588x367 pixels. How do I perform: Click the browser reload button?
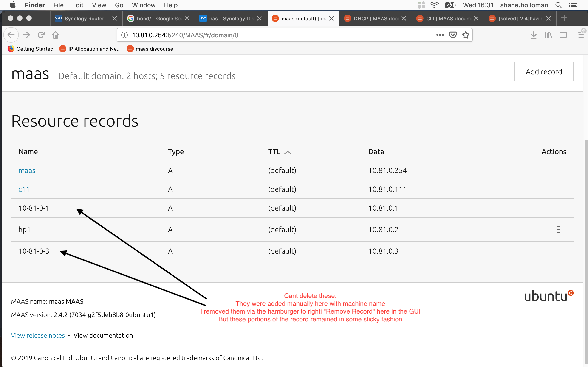click(41, 35)
